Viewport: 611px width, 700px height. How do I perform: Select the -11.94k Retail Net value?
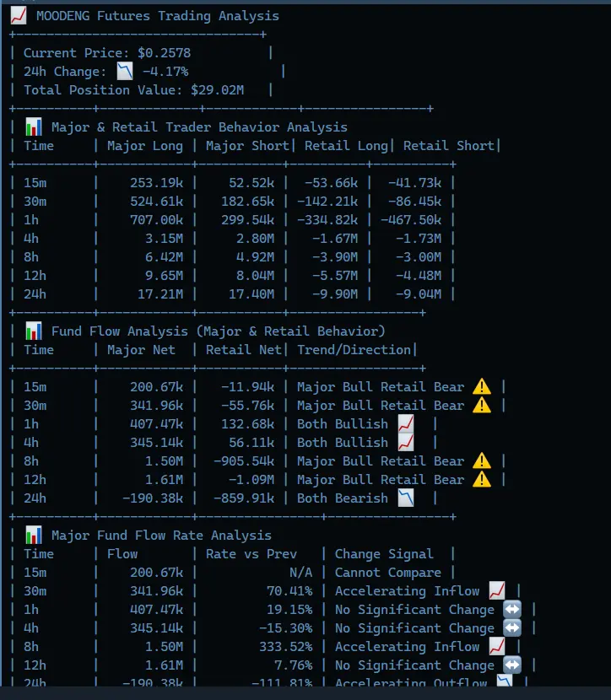click(248, 386)
